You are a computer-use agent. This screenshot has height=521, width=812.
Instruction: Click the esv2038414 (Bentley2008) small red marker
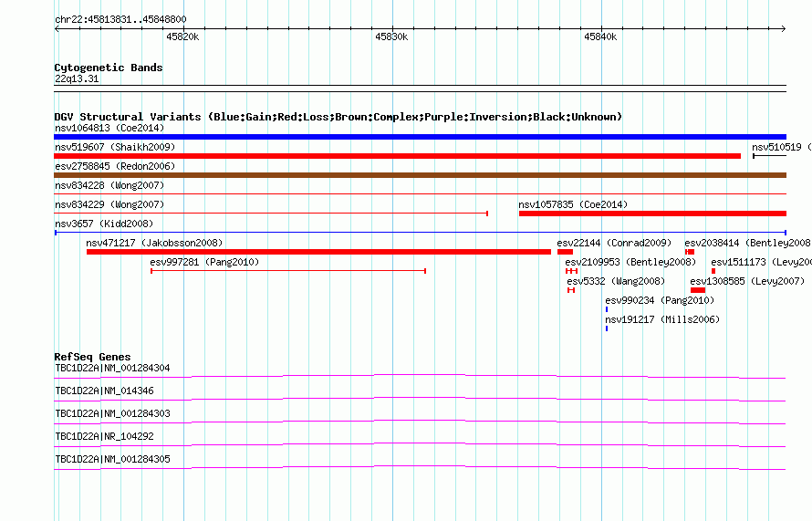coord(689,252)
